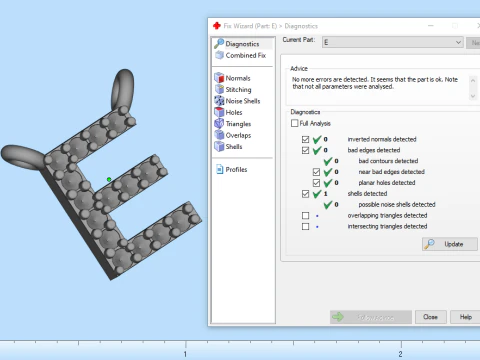Click the ruler mark labeled 2
The image size is (480, 360).
click(x=400, y=354)
